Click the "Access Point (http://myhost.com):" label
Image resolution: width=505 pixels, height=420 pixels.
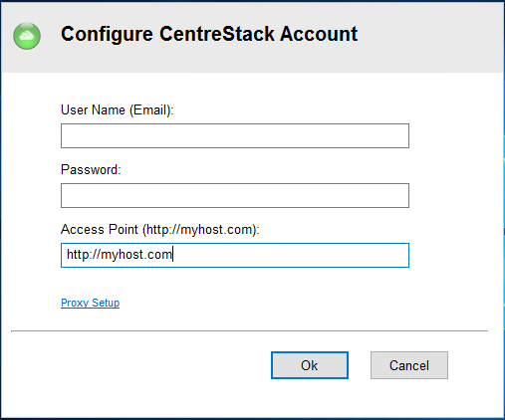(160, 230)
